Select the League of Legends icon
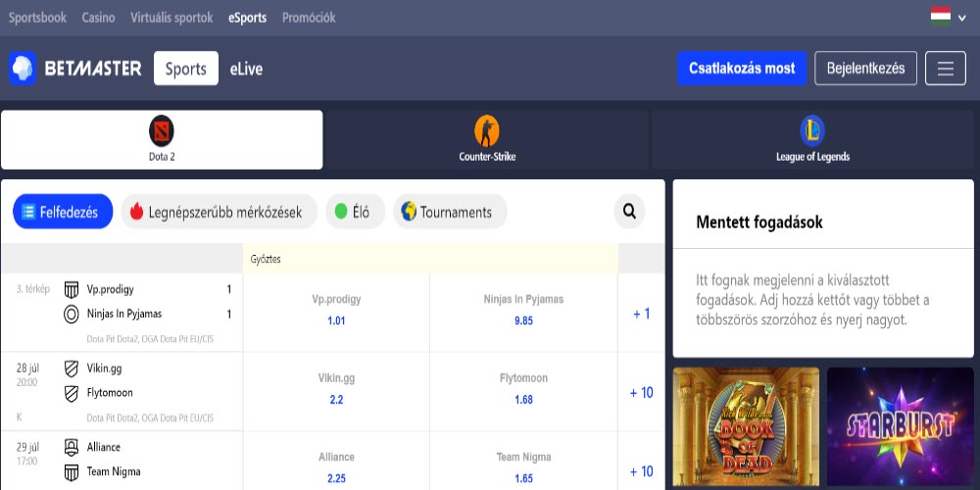Screen dimensions: 980x490 tap(811, 130)
